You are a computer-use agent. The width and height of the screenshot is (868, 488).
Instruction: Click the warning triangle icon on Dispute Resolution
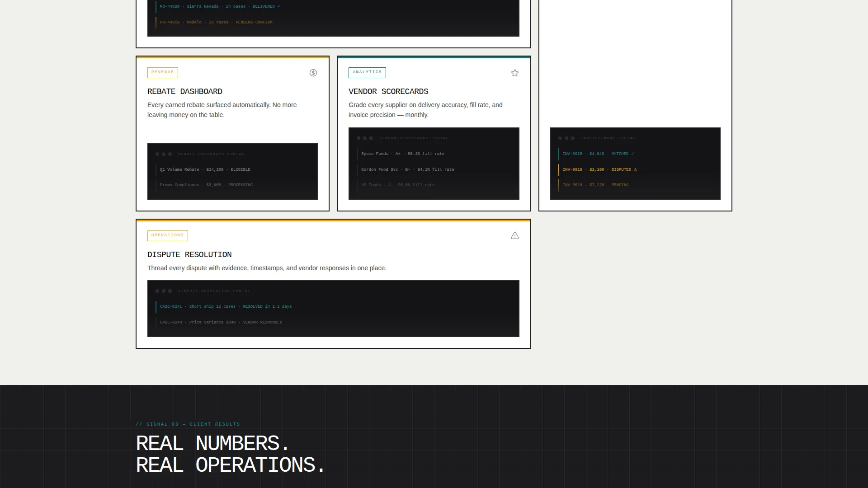point(515,236)
